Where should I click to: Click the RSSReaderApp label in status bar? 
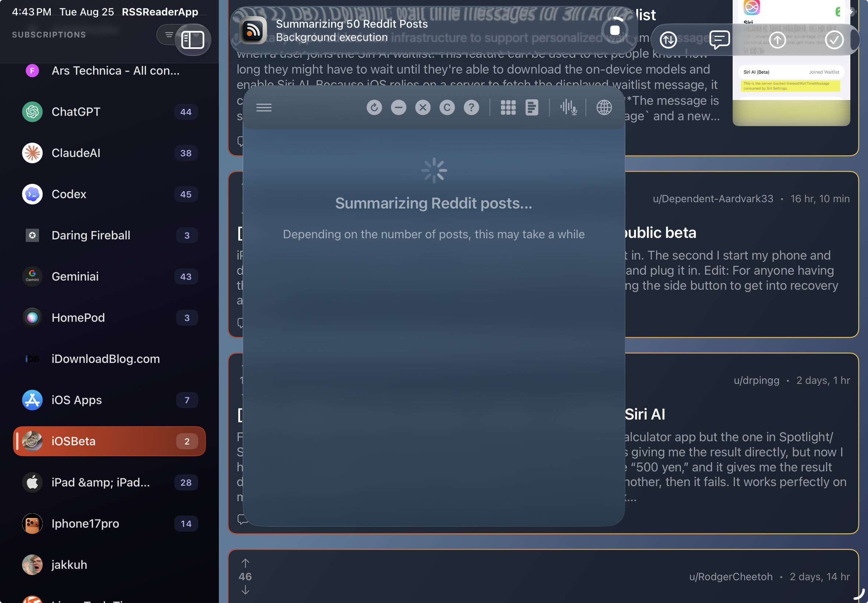[x=160, y=12]
